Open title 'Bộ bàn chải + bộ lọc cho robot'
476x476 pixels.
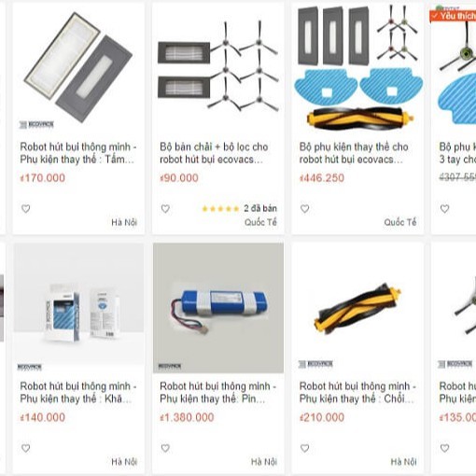[214, 153]
